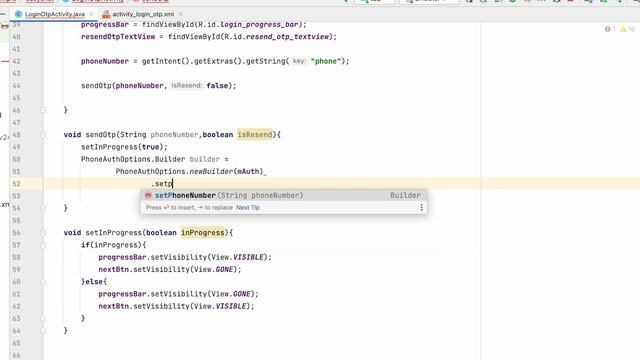Image resolution: width=640 pixels, height=360 pixels.
Task: Click the red error count indicator
Action: click(x=610, y=29)
